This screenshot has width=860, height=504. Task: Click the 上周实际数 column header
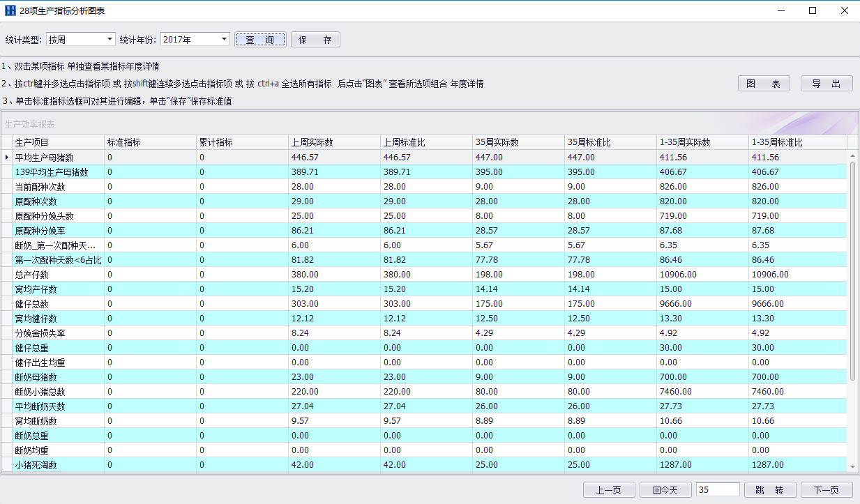pyautogui.click(x=334, y=142)
